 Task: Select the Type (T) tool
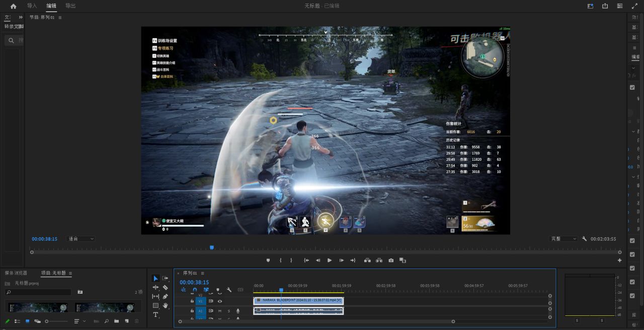click(x=155, y=314)
